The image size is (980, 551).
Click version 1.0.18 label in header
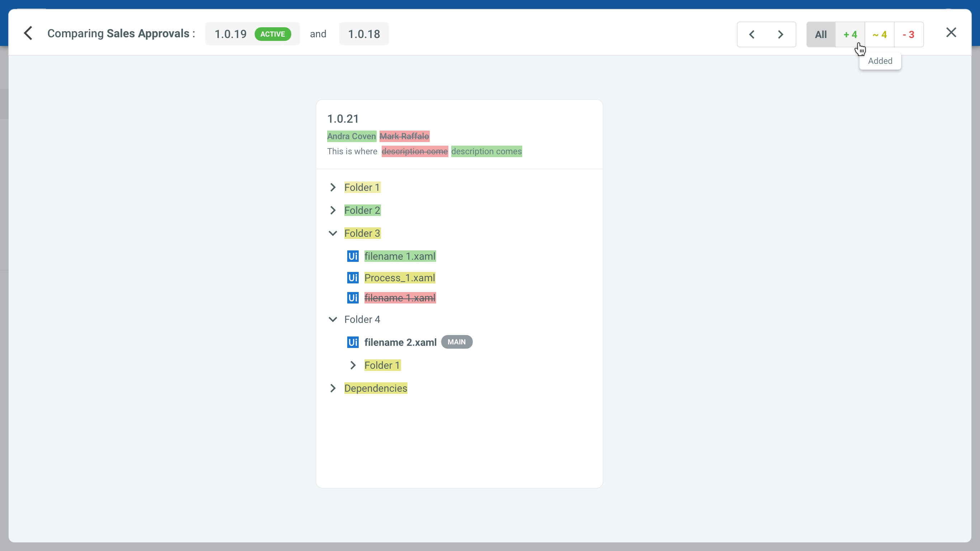pos(363,34)
